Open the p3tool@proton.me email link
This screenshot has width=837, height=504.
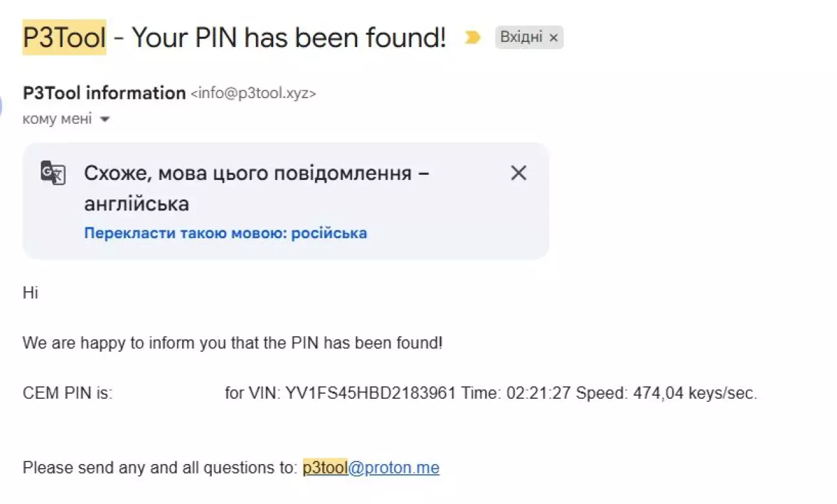pyautogui.click(x=371, y=467)
